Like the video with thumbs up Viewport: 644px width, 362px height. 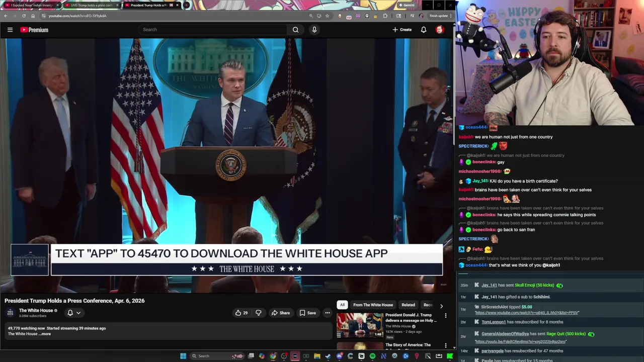point(242,313)
